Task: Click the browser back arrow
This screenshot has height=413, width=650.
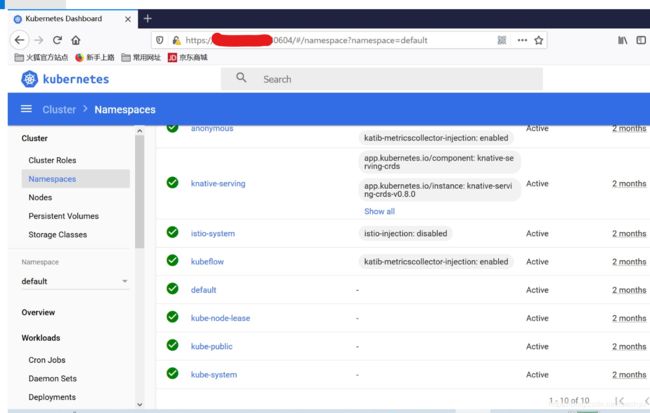Action: click(x=19, y=40)
